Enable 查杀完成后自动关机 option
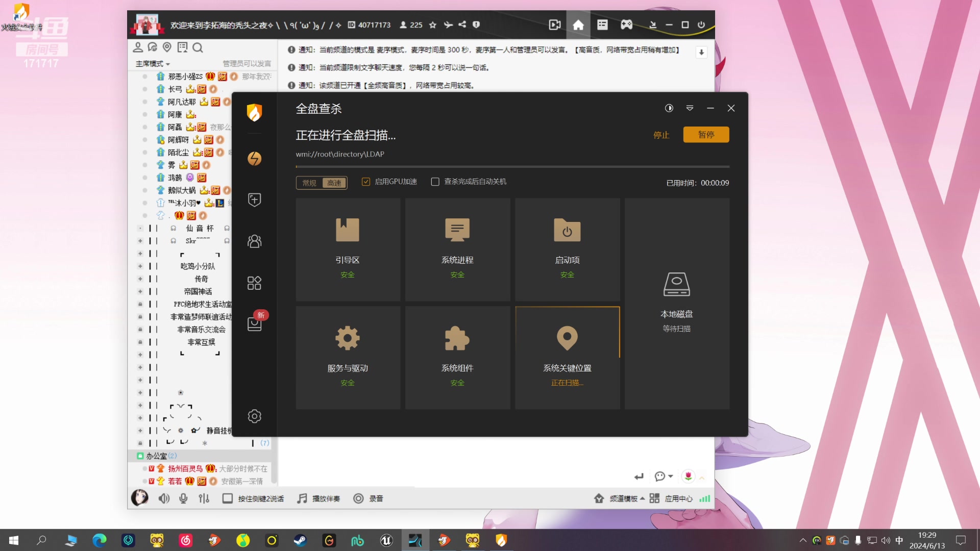 click(x=435, y=182)
